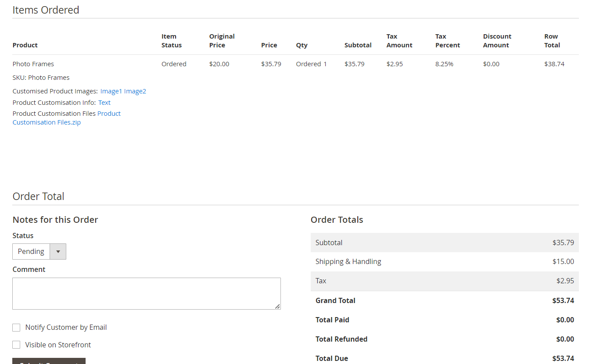View the Text product customisation info link

click(104, 102)
